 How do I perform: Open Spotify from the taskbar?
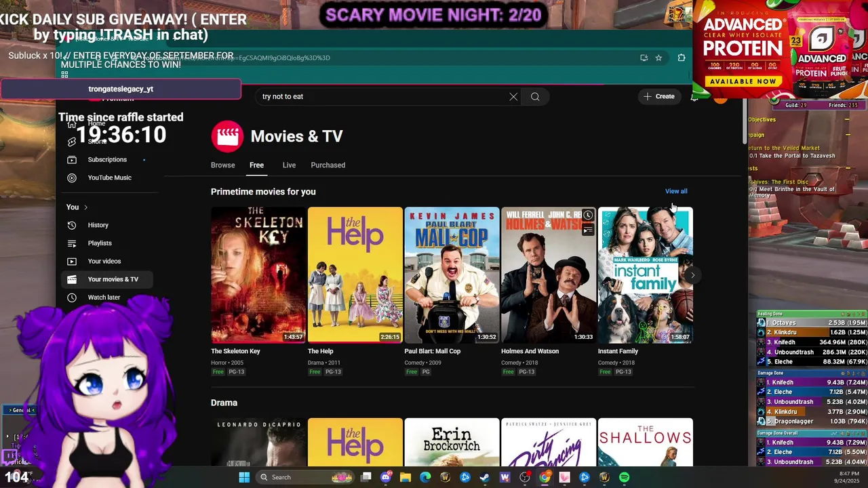[624, 477]
